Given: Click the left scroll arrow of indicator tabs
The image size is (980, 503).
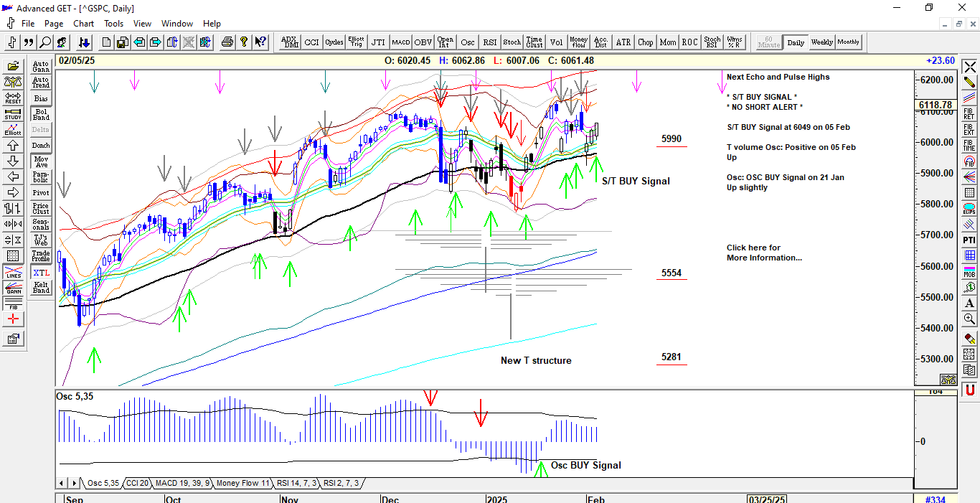Looking at the screenshot, I should click(62, 484).
